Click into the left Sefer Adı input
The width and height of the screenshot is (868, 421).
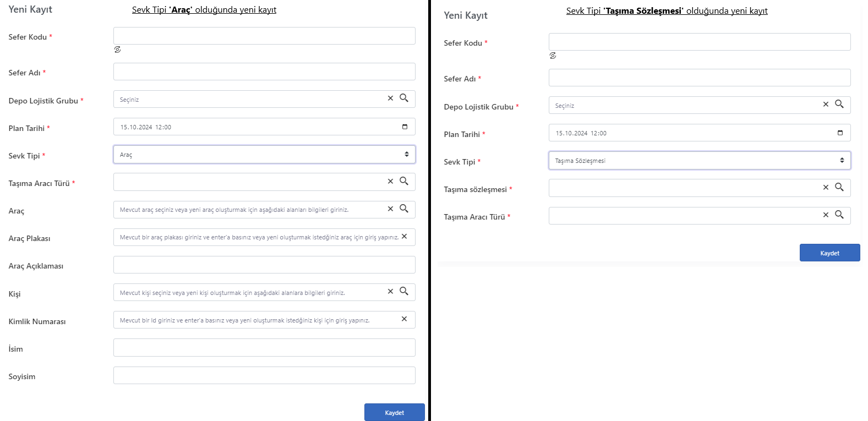[x=264, y=72]
